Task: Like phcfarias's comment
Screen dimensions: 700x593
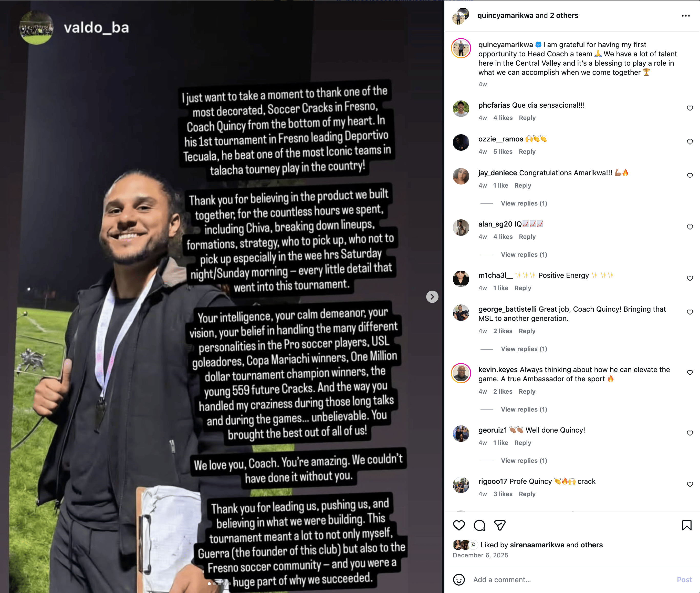Action: click(x=689, y=108)
